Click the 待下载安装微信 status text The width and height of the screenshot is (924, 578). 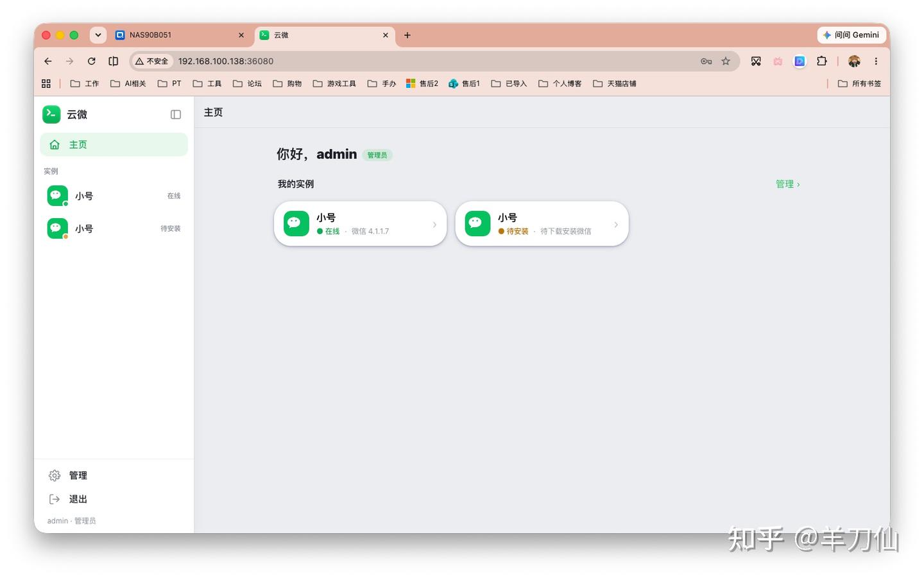point(566,232)
